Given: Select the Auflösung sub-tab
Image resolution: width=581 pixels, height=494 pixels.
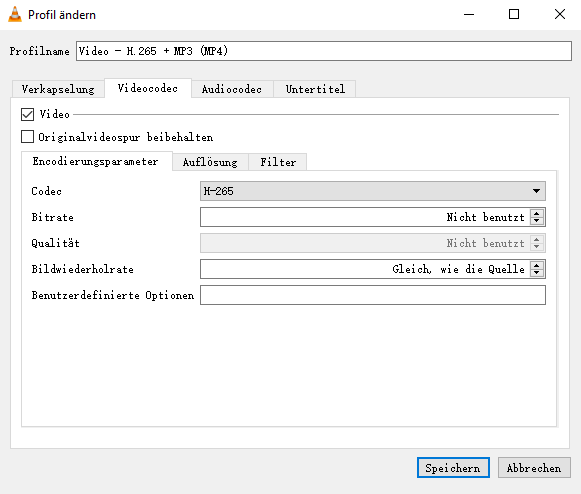Looking at the screenshot, I should [210, 162].
